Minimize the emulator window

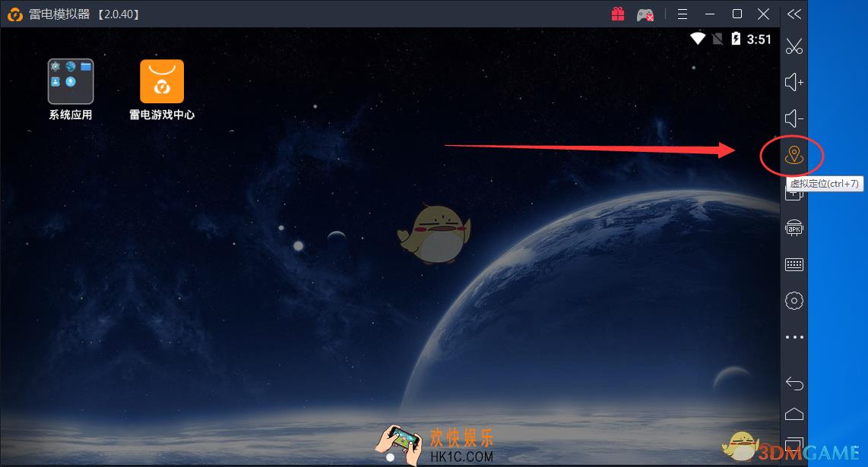coord(710,14)
